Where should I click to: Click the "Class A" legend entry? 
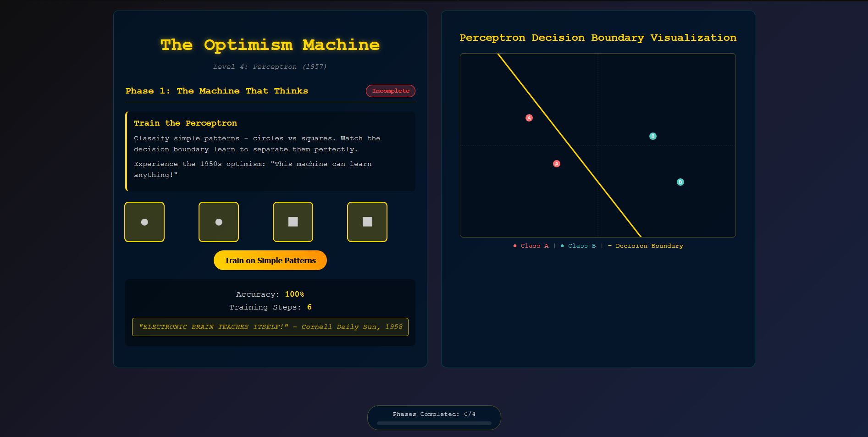(x=531, y=246)
